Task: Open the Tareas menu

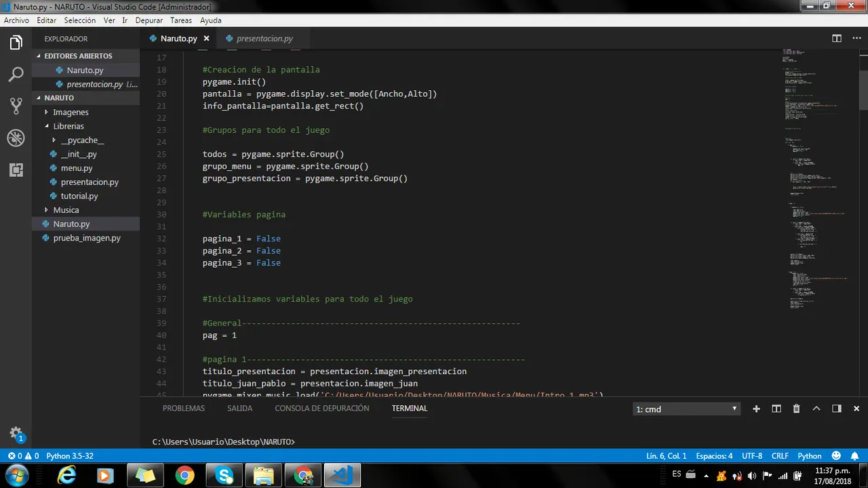Action: [181, 20]
